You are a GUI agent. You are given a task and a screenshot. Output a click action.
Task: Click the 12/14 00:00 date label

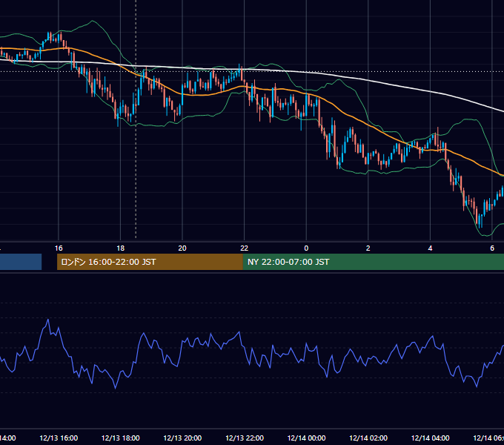pos(306,438)
